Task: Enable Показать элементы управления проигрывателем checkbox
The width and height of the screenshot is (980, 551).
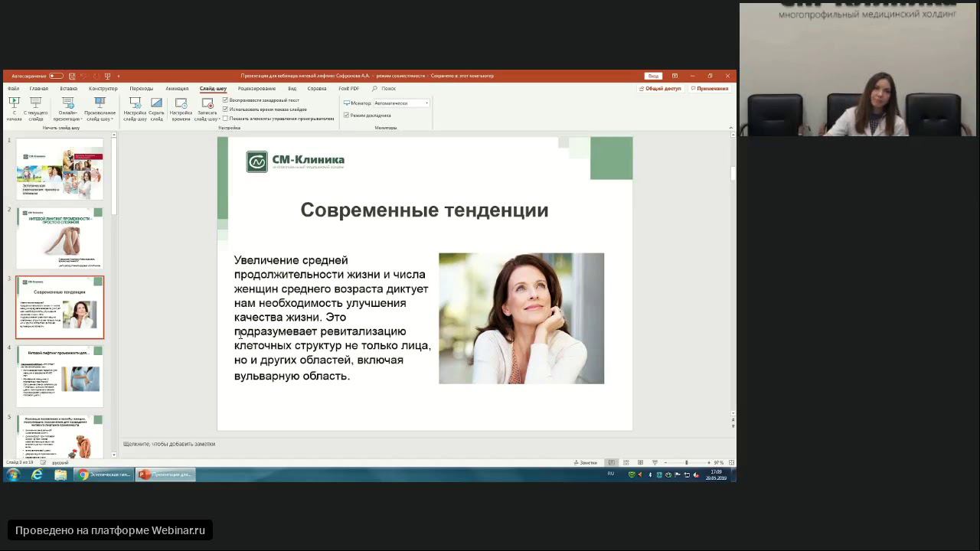Action: (x=226, y=119)
